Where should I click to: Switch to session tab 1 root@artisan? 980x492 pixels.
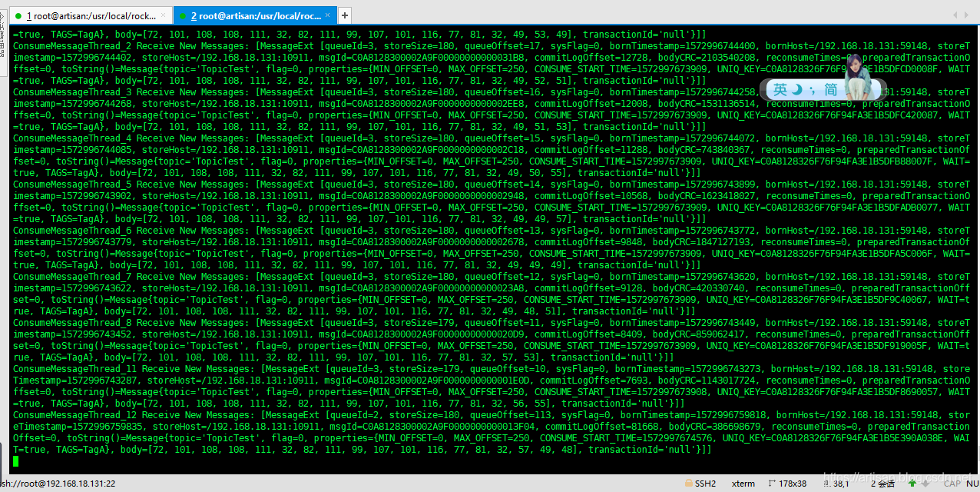click(91, 15)
